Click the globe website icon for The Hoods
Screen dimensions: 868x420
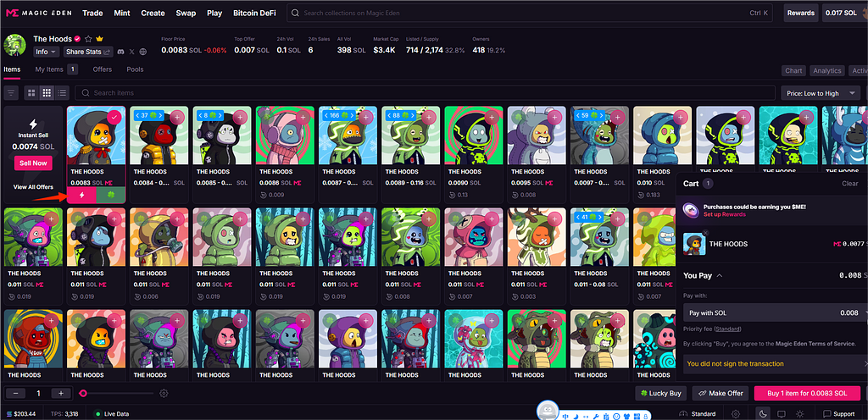click(x=143, y=52)
